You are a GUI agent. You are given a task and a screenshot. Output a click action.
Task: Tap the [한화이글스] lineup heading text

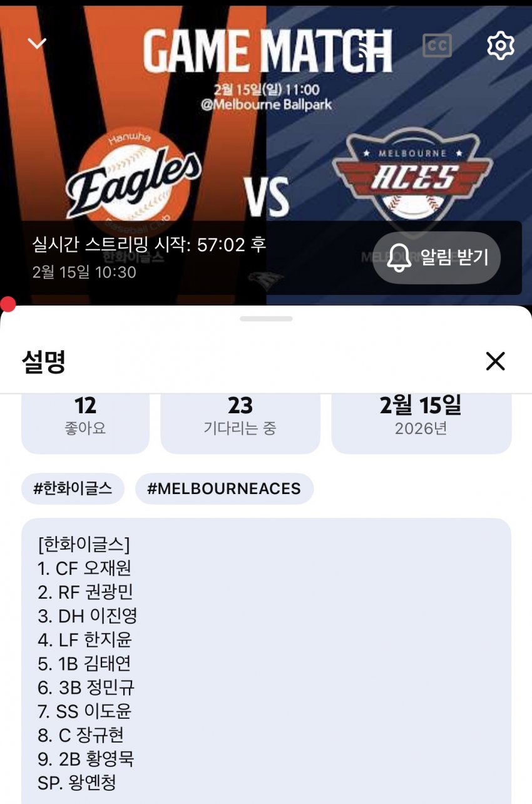click(x=83, y=545)
